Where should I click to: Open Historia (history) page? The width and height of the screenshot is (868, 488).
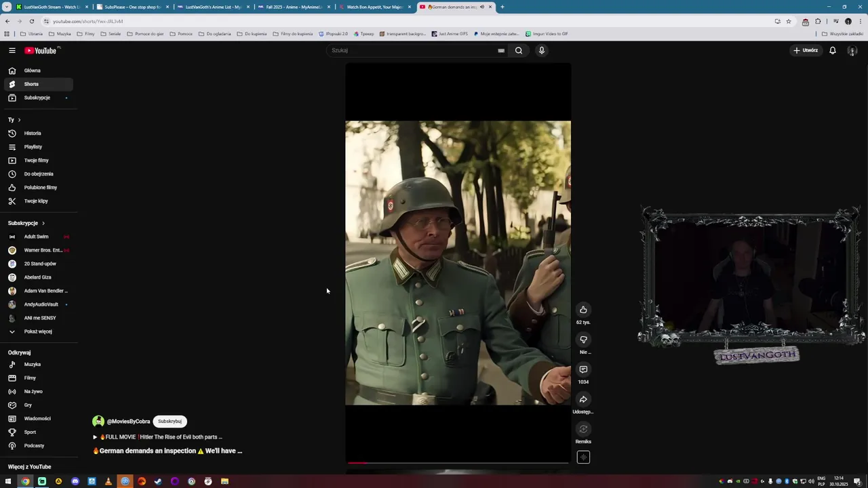click(39, 134)
